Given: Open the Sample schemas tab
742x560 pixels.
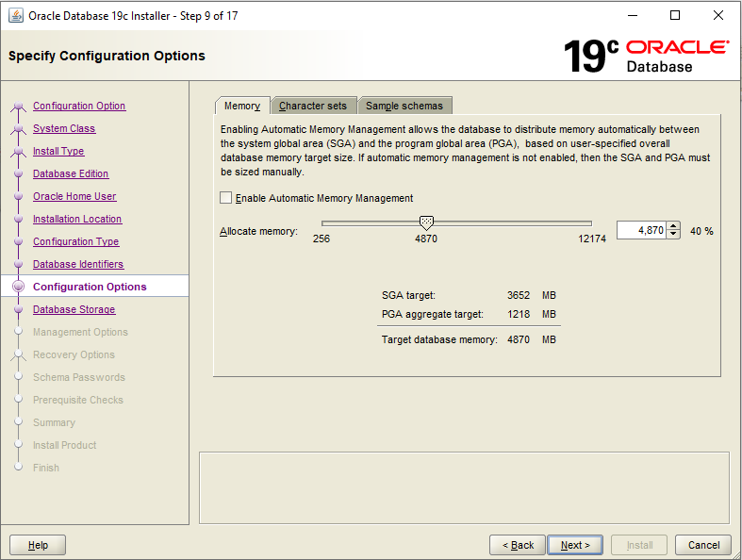Looking at the screenshot, I should pyautogui.click(x=404, y=106).
